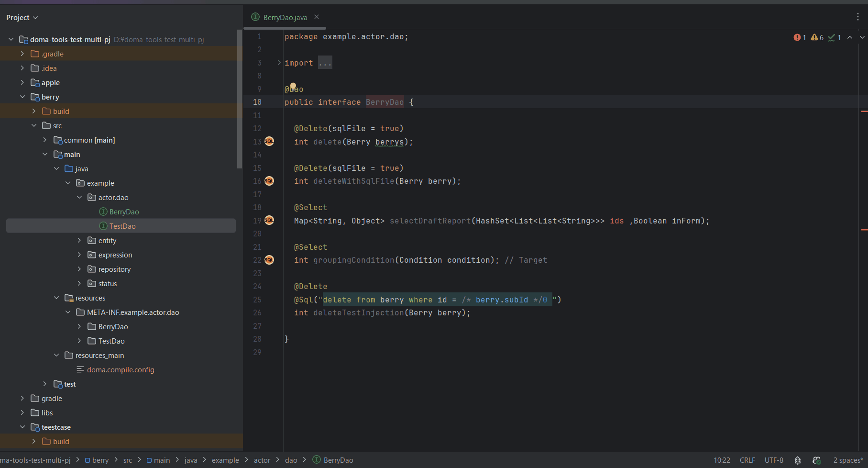
Task: Click the SQL gutter icon beside the delete method
Action: tap(269, 141)
